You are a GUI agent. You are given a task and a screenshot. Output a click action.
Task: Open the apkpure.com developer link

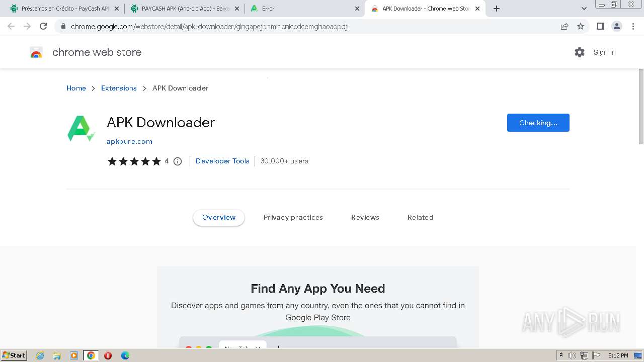point(129,142)
